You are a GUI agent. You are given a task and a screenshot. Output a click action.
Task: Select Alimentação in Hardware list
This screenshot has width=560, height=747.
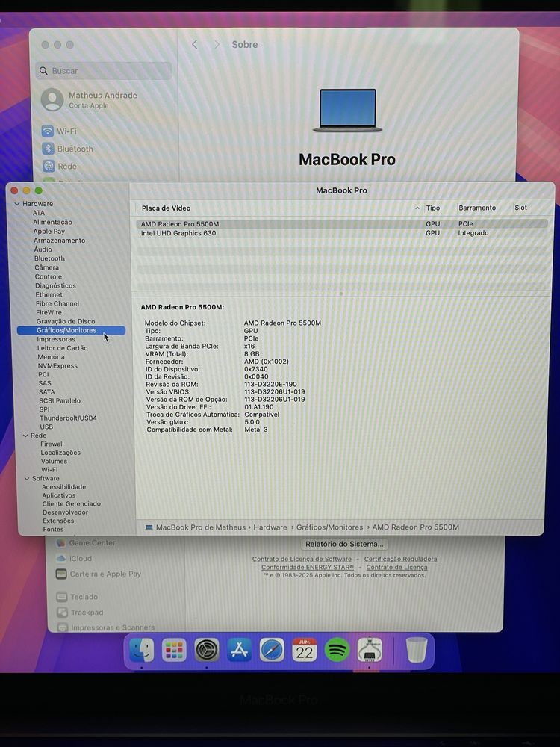tap(53, 222)
